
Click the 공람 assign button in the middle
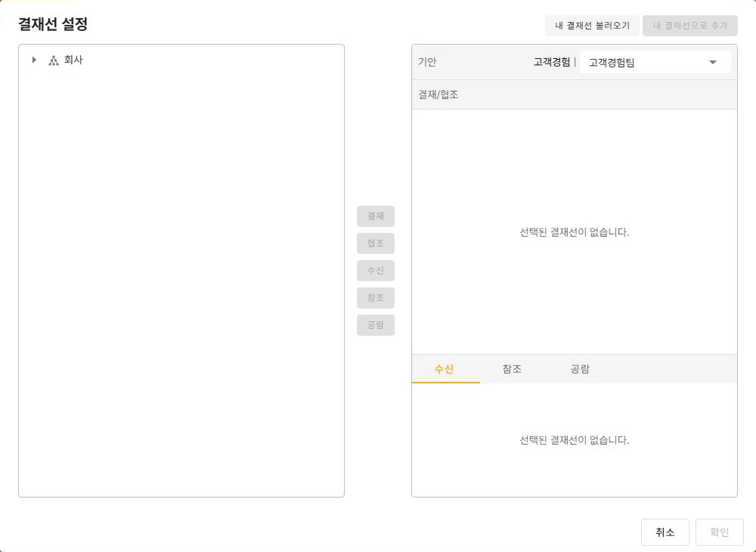376,325
